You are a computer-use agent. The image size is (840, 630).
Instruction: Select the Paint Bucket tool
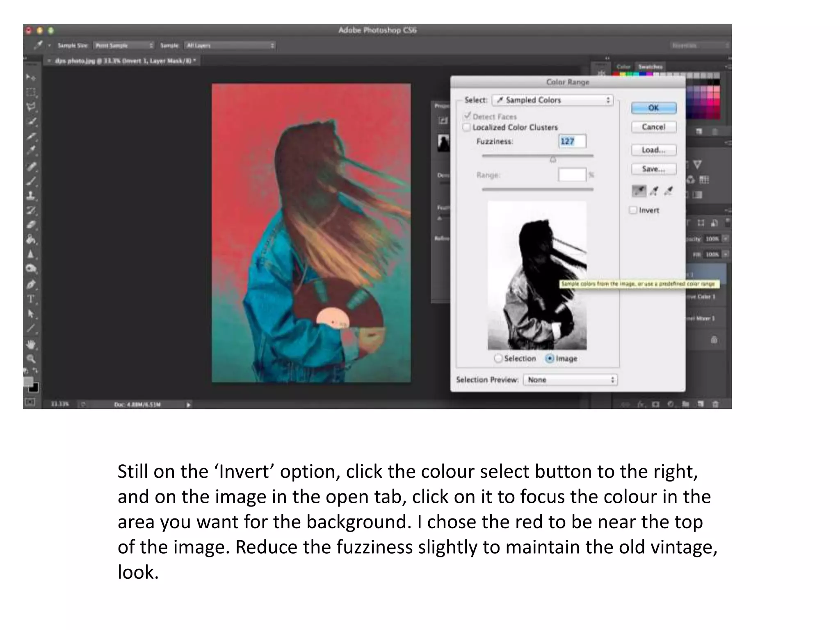pos(31,240)
